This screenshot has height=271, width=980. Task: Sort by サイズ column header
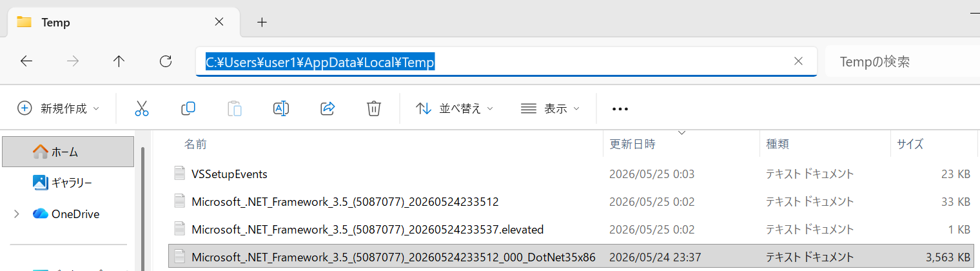click(910, 145)
